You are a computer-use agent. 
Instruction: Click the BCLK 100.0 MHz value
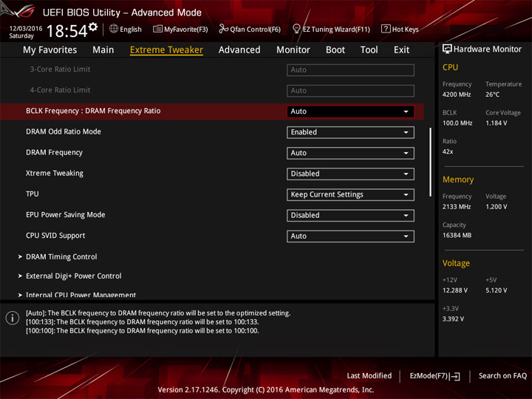pyautogui.click(x=457, y=123)
